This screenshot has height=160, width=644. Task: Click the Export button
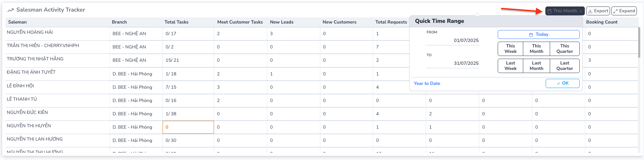click(598, 11)
